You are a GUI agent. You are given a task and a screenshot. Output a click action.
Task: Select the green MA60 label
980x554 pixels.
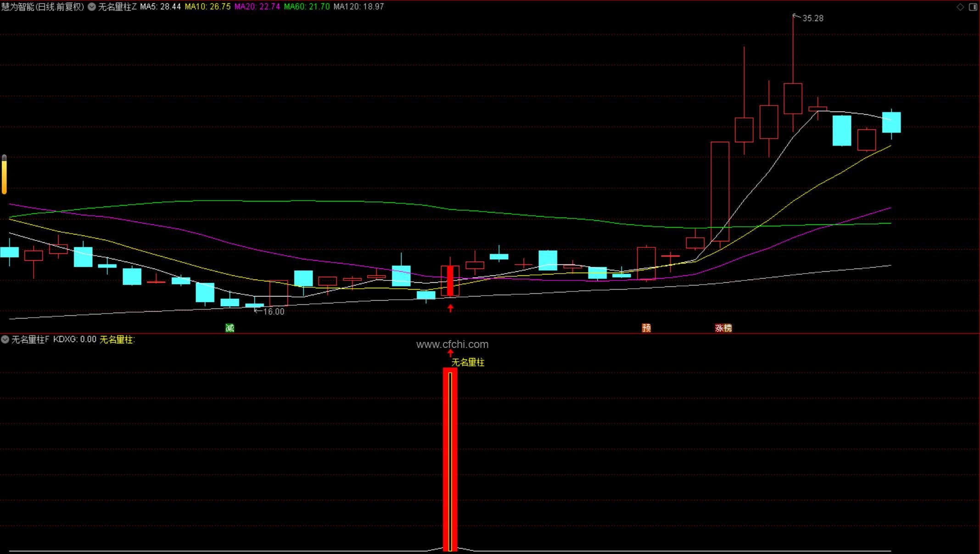point(307,7)
